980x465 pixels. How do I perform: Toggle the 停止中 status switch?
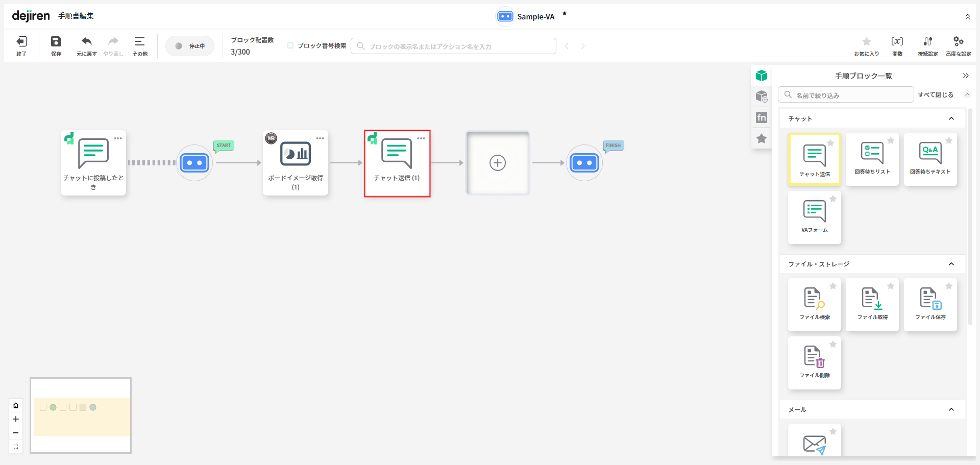tap(189, 46)
